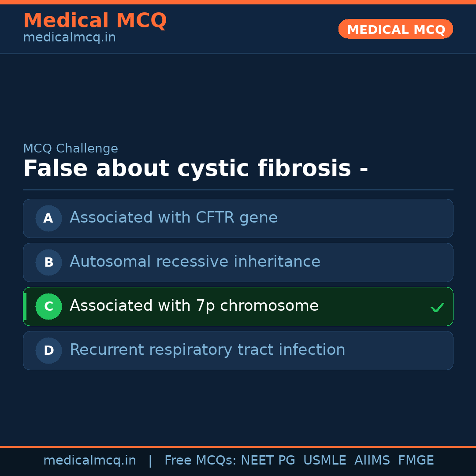Image resolution: width=476 pixels, height=476 pixels.
Task: Click the "False about cystic fibrosis" question text
Action: coord(195,169)
